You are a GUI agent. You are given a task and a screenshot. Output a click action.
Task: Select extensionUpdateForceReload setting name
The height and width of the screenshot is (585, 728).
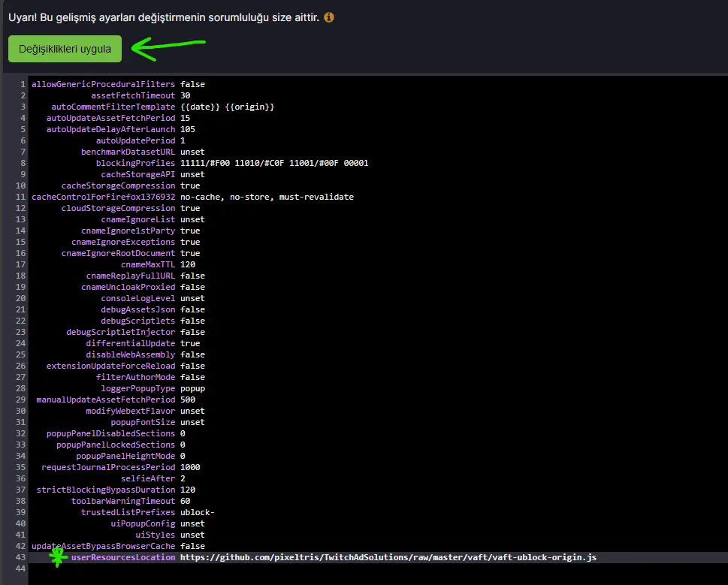111,366
